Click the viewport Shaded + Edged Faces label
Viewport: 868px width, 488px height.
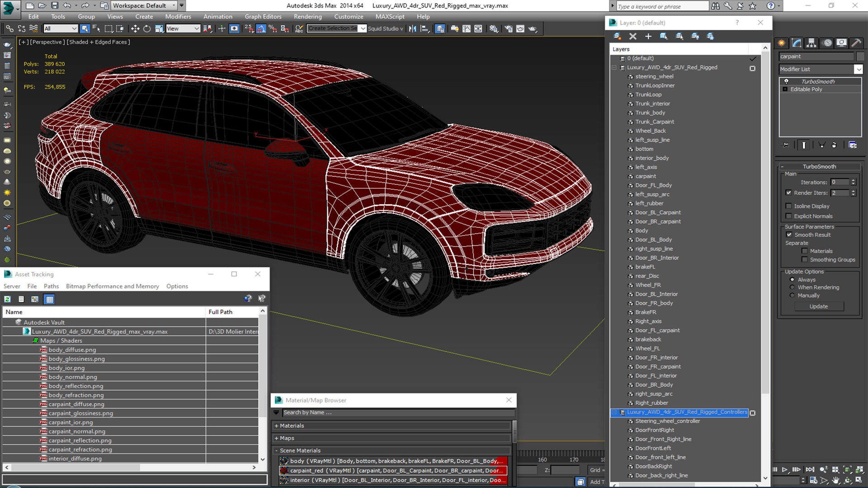click(x=99, y=42)
